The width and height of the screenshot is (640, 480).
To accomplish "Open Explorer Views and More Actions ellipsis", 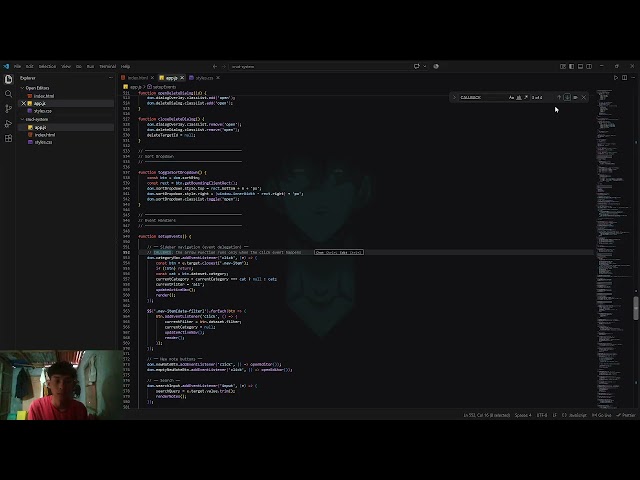I will click(x=111, y=78).
